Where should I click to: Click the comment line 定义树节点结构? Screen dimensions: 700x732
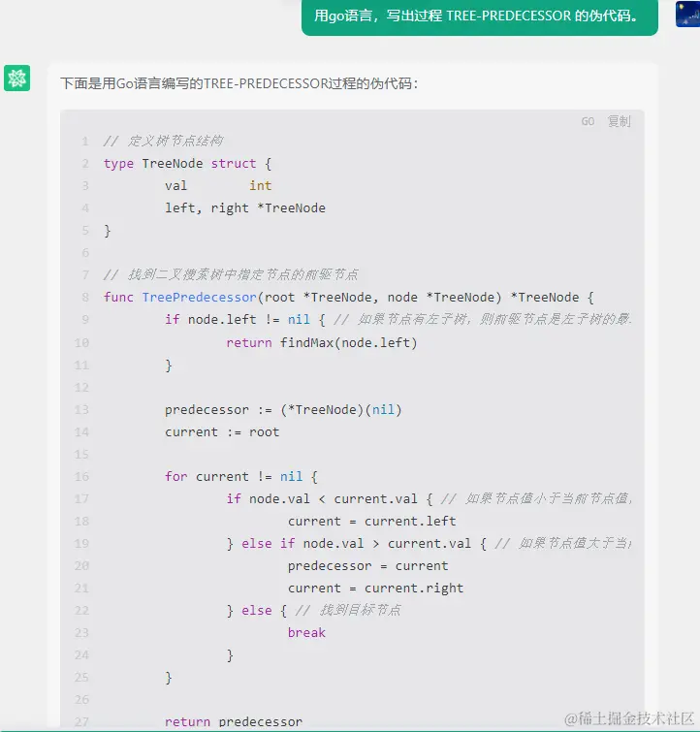point(163,141)
